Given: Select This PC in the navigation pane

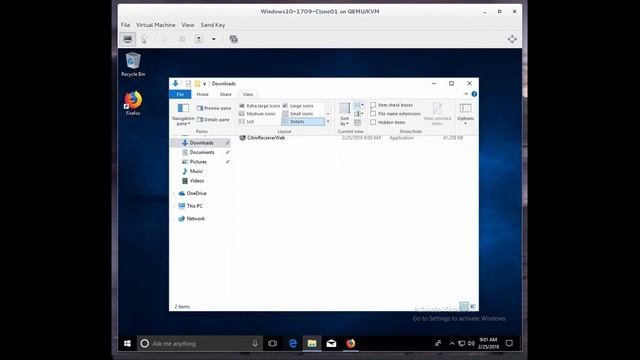Looking at the screenshot, I should coord(194,206).
